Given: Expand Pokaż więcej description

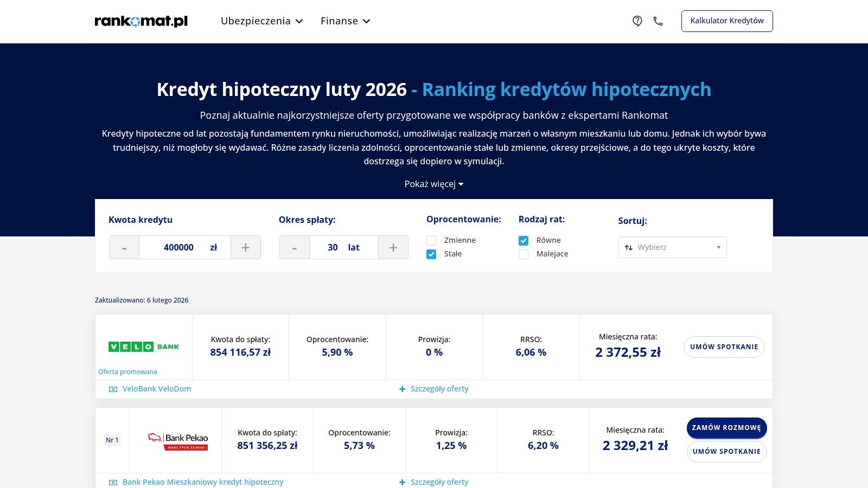Looking at the screenshot, I should [434, 184].
